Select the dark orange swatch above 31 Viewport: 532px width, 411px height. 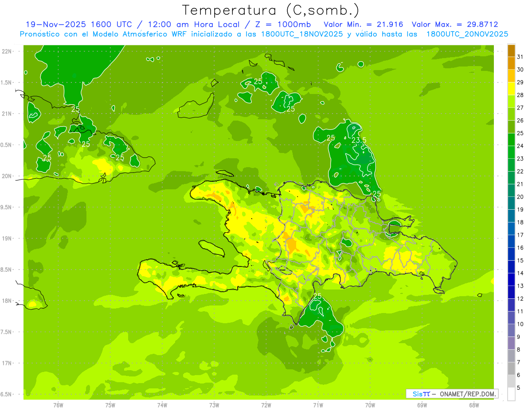(511, 50)
